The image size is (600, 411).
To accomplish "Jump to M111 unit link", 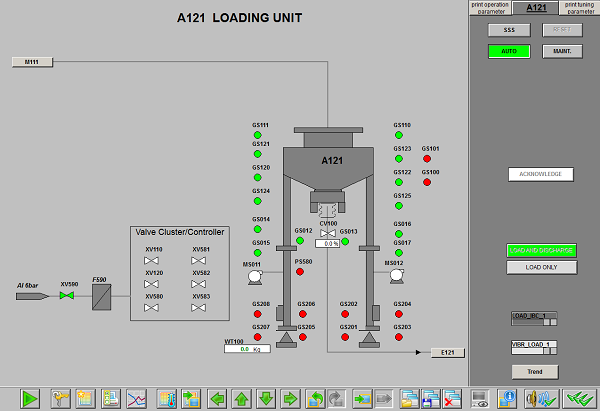I will 32,62.
